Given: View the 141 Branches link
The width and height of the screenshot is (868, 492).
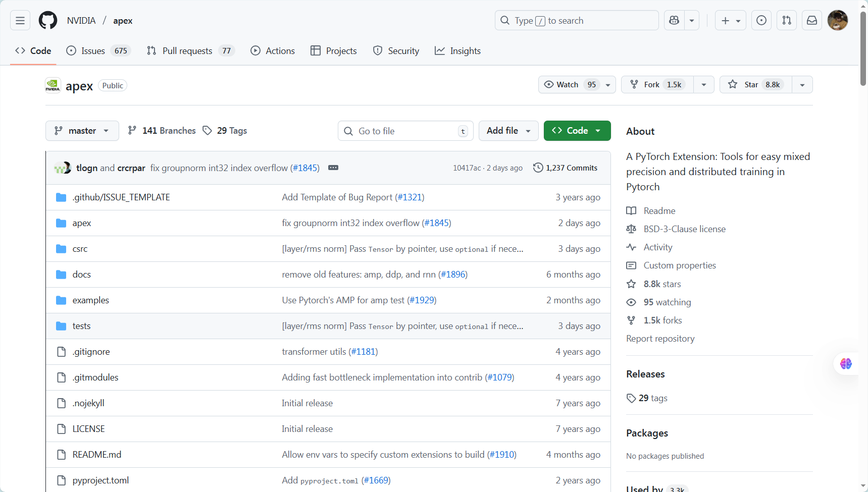Looking at the screenshot, I should click(162, 131).
